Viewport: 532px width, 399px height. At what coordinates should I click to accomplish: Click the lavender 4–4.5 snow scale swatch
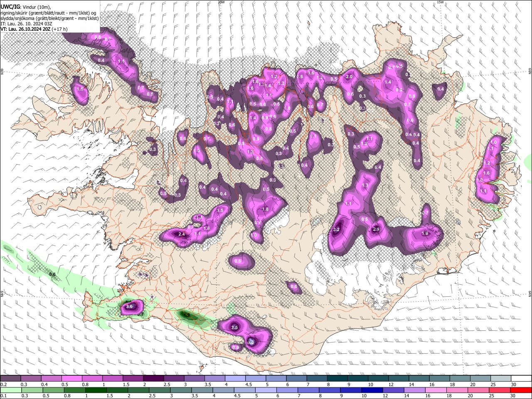(x=235, y=378)
